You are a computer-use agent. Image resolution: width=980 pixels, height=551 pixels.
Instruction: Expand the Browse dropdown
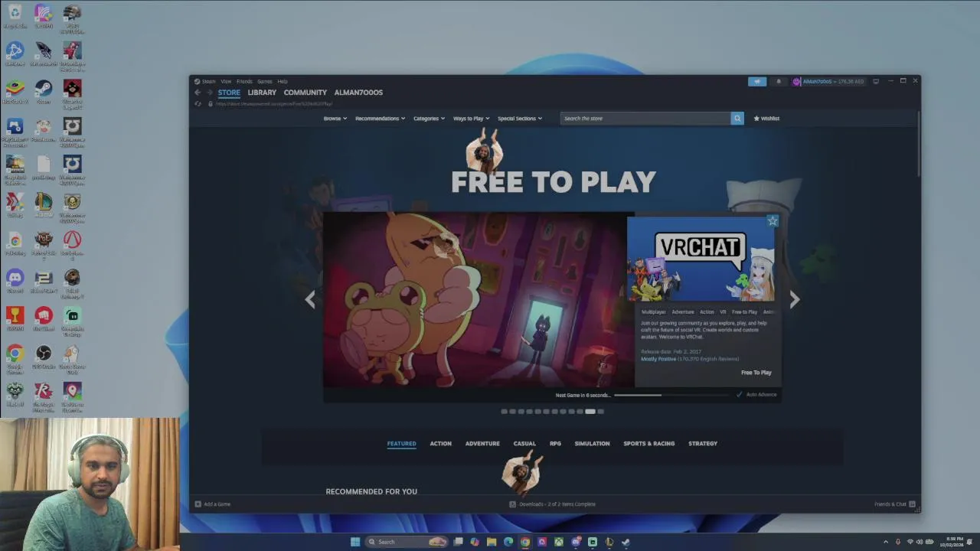click(x=335, y=119)
